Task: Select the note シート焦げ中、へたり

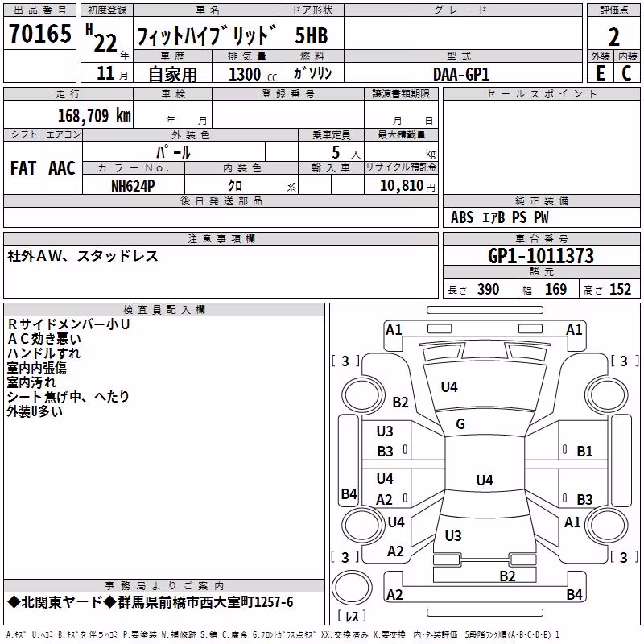Action: coord(68,397)
